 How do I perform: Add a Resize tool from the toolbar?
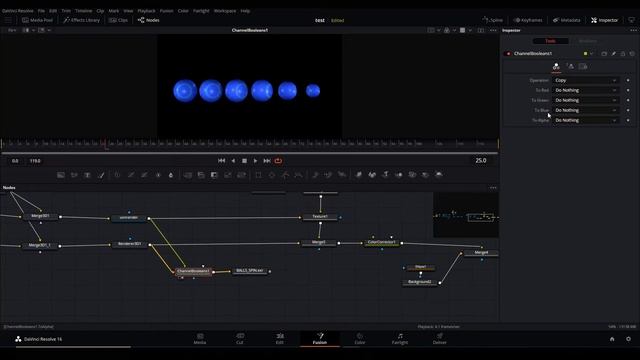pos(228,175)
